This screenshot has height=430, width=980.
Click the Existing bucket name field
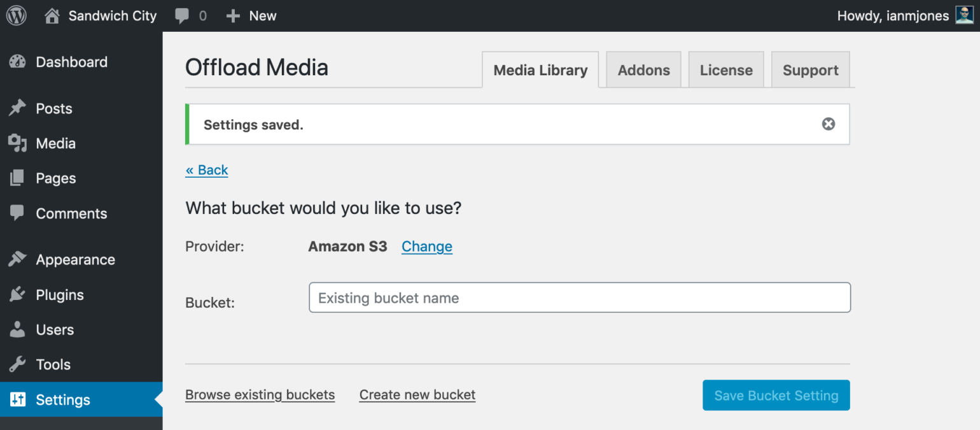(579, 297)
